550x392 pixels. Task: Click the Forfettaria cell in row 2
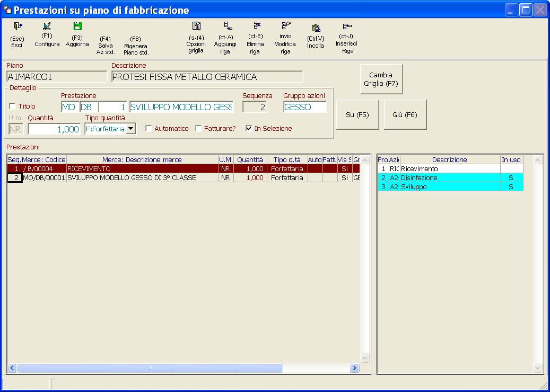tap(287, 178)
